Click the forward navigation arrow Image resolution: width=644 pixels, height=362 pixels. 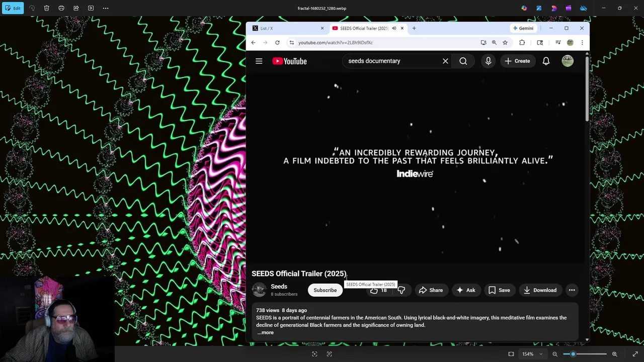[265, 43]
